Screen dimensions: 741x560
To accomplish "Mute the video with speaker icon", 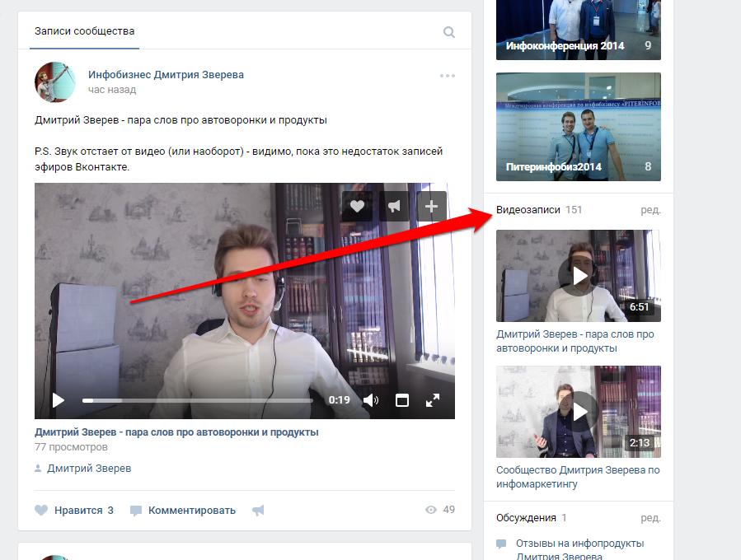I will click(x=371, y=400).
